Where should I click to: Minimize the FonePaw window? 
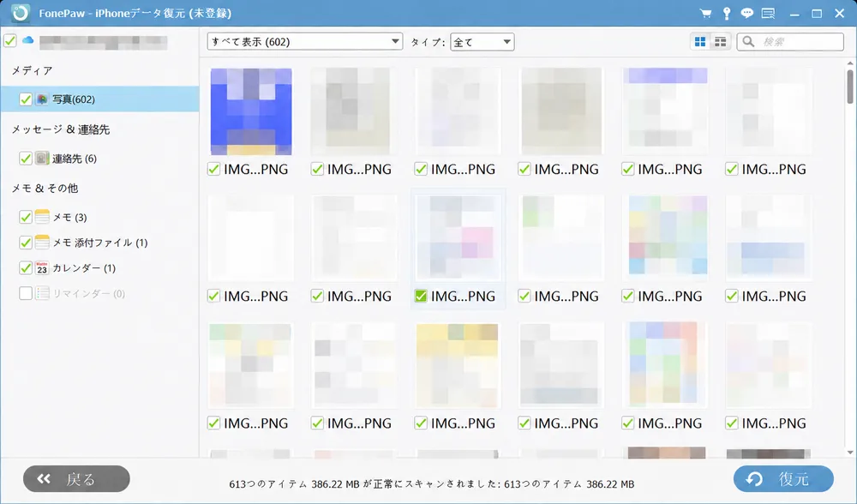pos(794,14)
